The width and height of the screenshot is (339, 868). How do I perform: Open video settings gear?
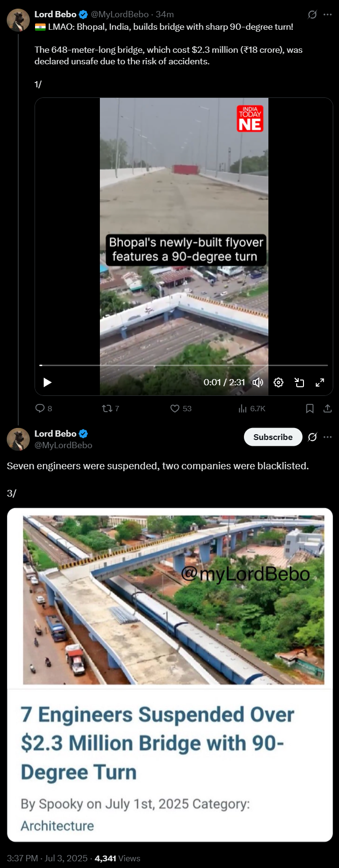[x=278, y=382]
